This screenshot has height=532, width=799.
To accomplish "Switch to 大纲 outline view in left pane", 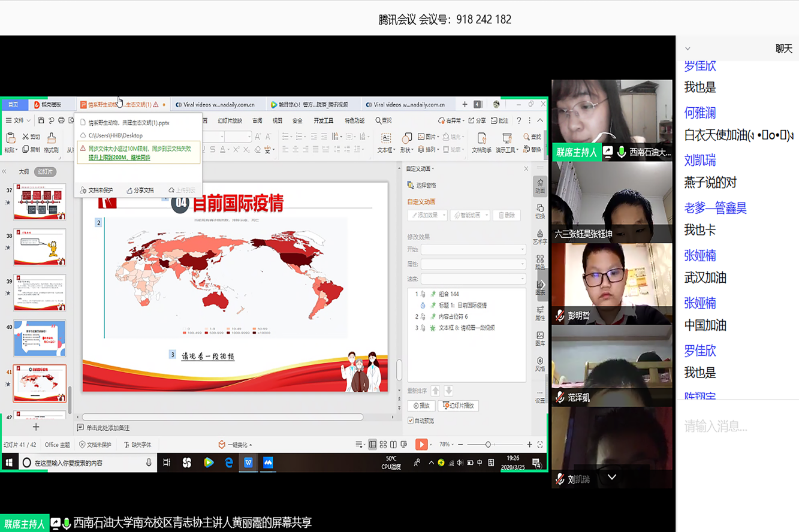I will click(x=23, y=172).
